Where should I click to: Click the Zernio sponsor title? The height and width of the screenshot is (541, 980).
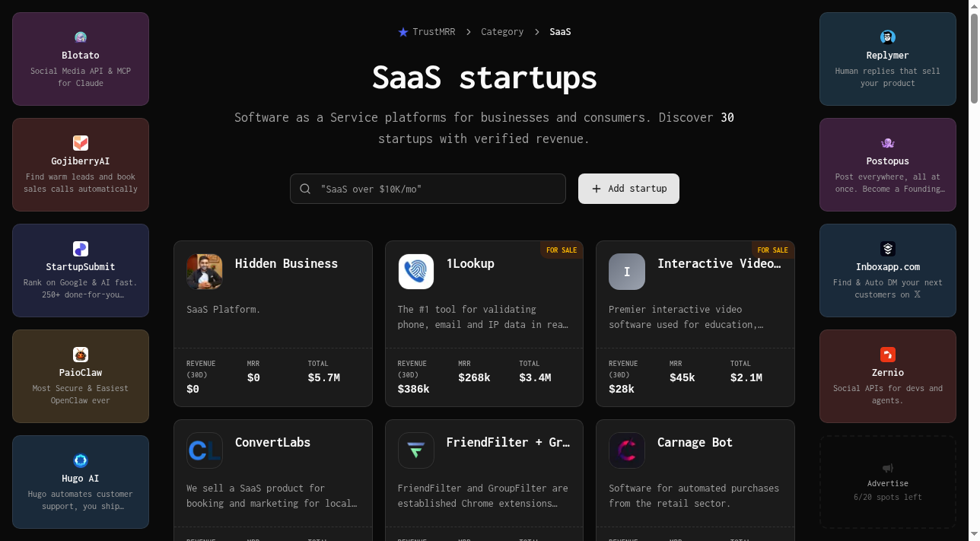tap(888, 373)
